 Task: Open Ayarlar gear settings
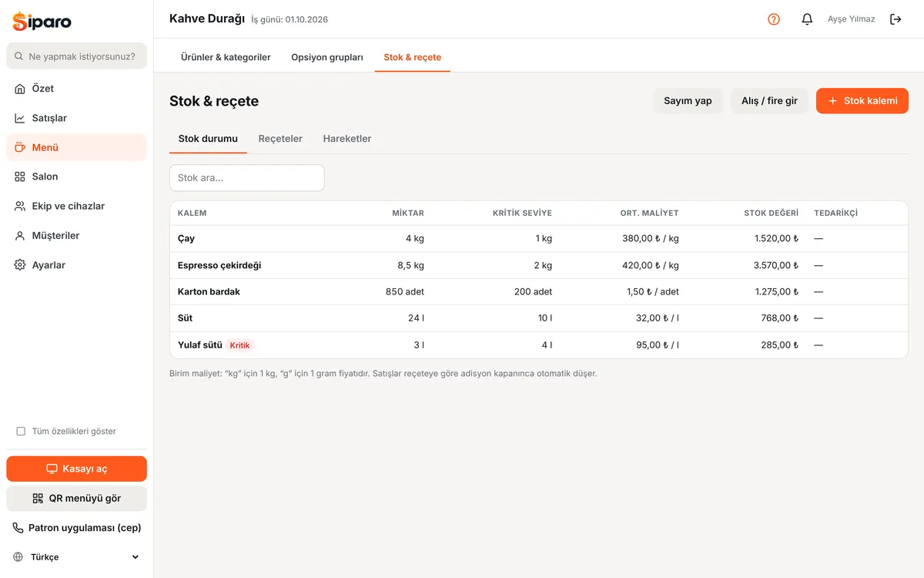pyautogui.click(x=76, y=265)
